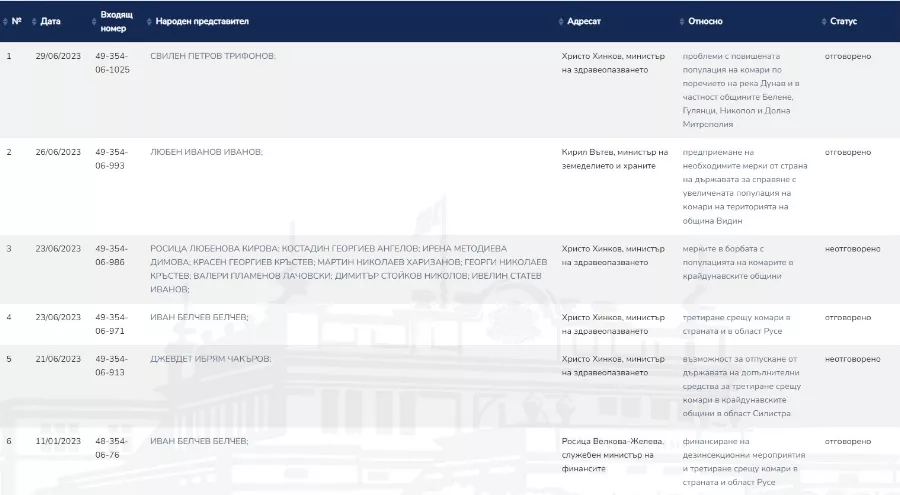
Task: Sort by Относно arrow icon
Action: (682, 21)
